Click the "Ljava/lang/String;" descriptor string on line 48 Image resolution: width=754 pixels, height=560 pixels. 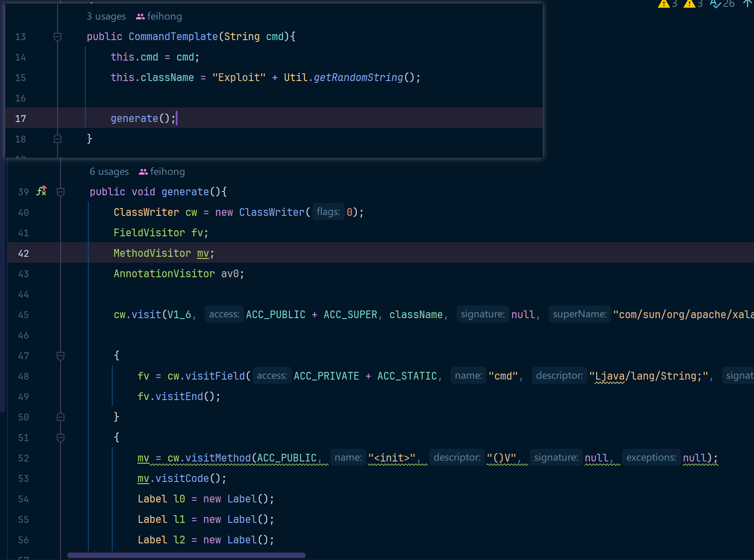click(649, 376)
